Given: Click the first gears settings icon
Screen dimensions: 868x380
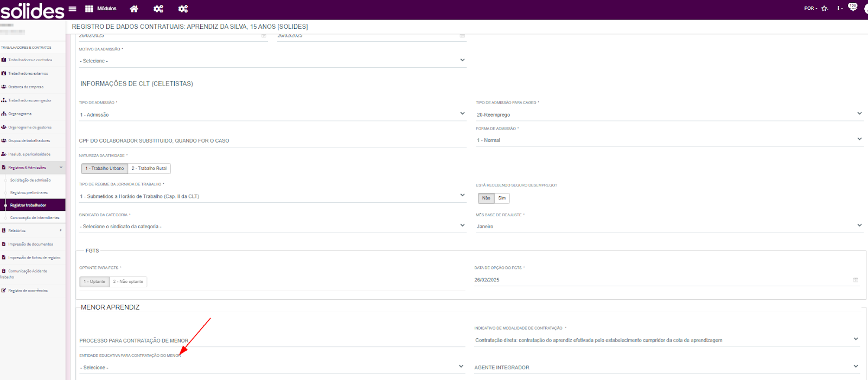Looking at the screenshot, I should pyautogui.click(x=158, y=9).
